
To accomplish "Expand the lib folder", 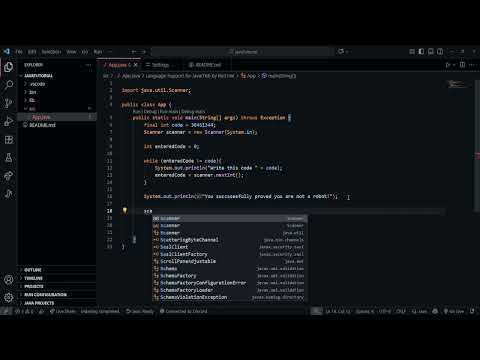I will (x=57, y=100).
